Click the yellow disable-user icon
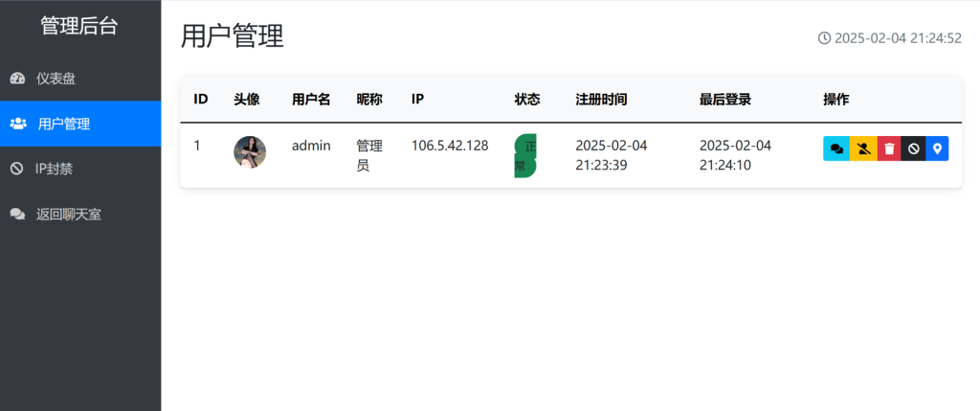 [x=863, y=148]
